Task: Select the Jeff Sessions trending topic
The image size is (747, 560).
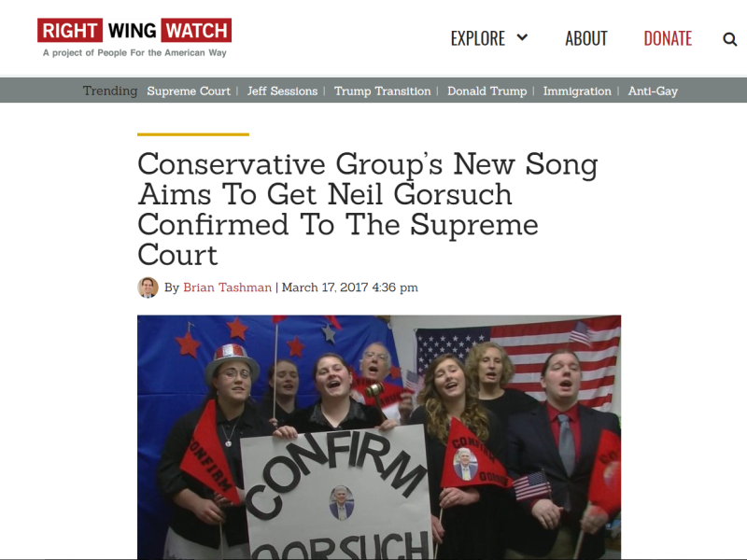Action: click(x=282, y=91)
